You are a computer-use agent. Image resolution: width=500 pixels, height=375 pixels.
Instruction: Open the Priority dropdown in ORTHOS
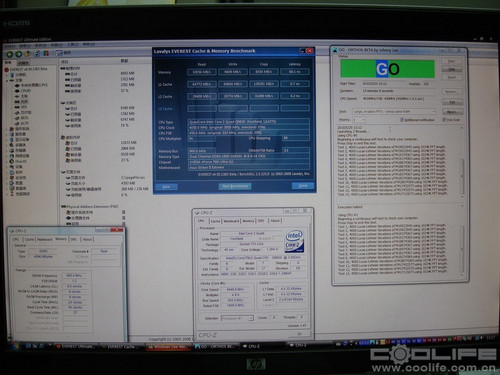click(x=359, y=120)
